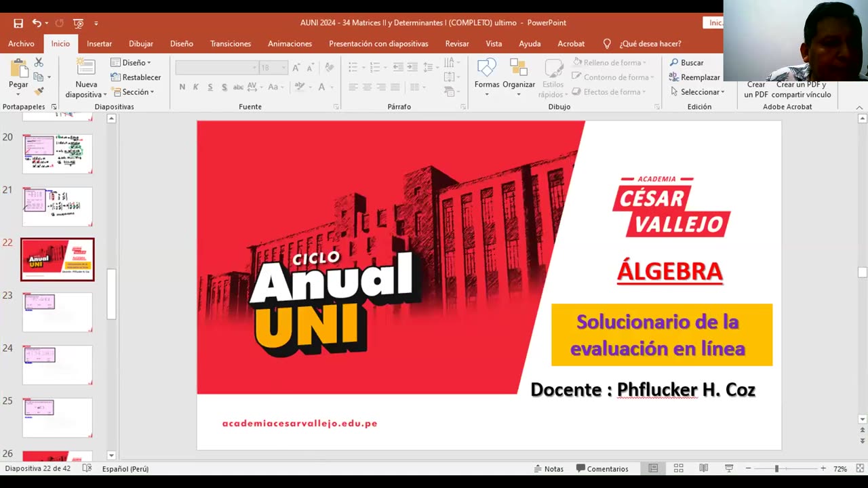The image size is (868, 488).
Task: Toggle Subrayado (S) underline formatting
Action: click(x=210, y=87)
